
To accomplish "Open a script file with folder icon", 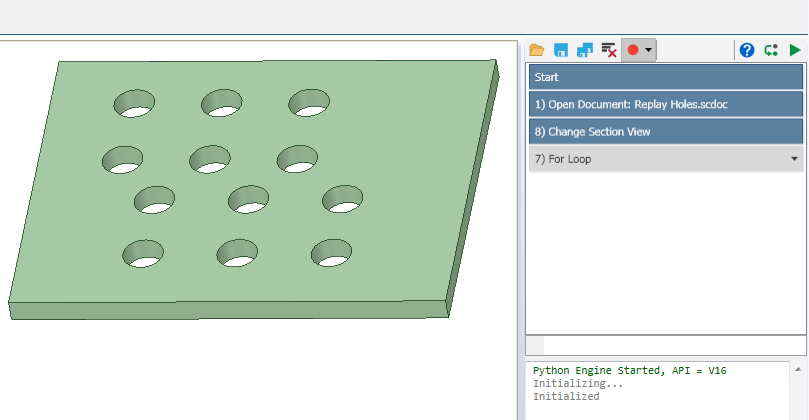I will 537,50.
